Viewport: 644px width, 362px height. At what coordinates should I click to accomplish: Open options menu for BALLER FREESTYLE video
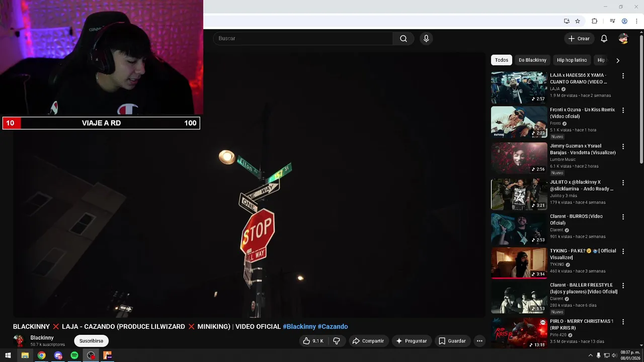tap(623, 286)
